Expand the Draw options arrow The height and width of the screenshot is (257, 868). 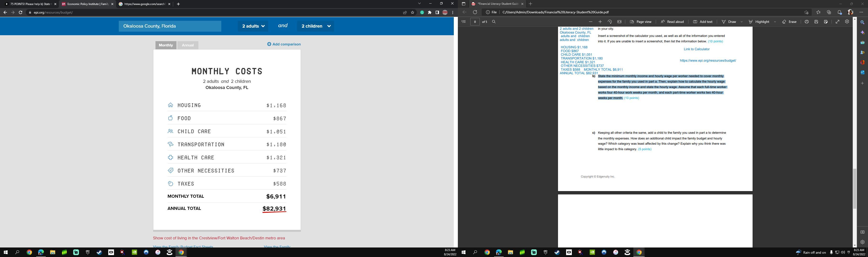[x=742, y=21]
